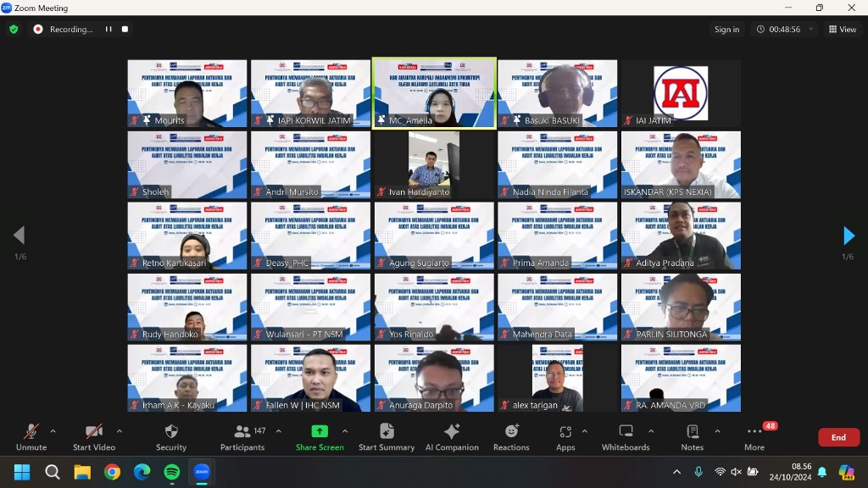The height and width of the screenshot is (488, 868).
Task: Click the Sign in link
Action: (726, 30)
